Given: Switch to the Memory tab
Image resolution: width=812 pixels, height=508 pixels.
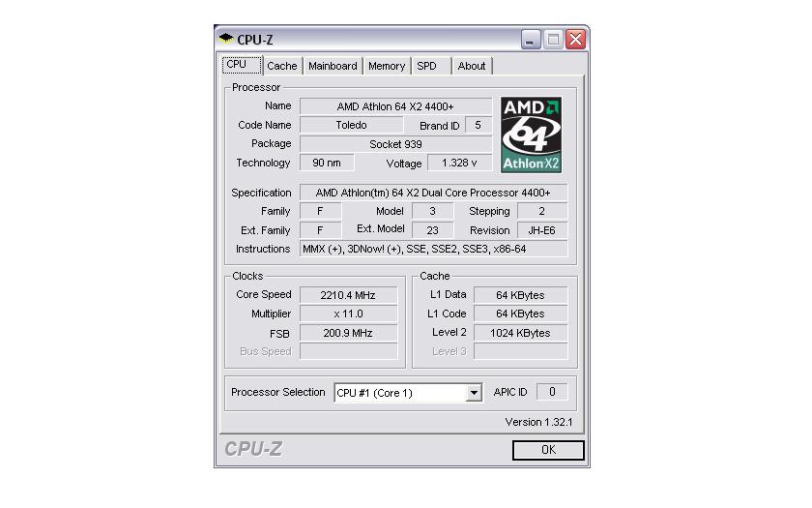Looking at the screenshot, I should [x=387, y=67].
